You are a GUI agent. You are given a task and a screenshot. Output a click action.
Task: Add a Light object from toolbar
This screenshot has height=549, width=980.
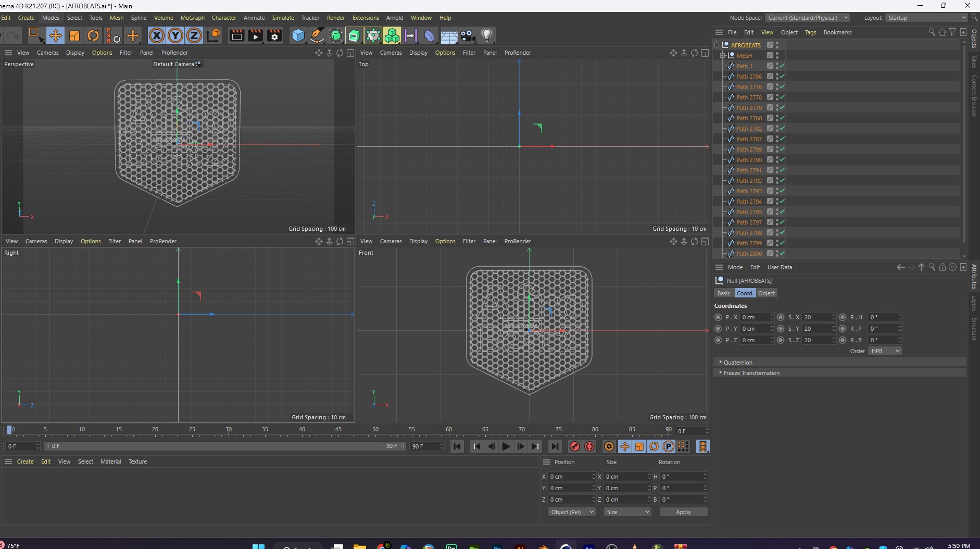[x=486, y=35]
